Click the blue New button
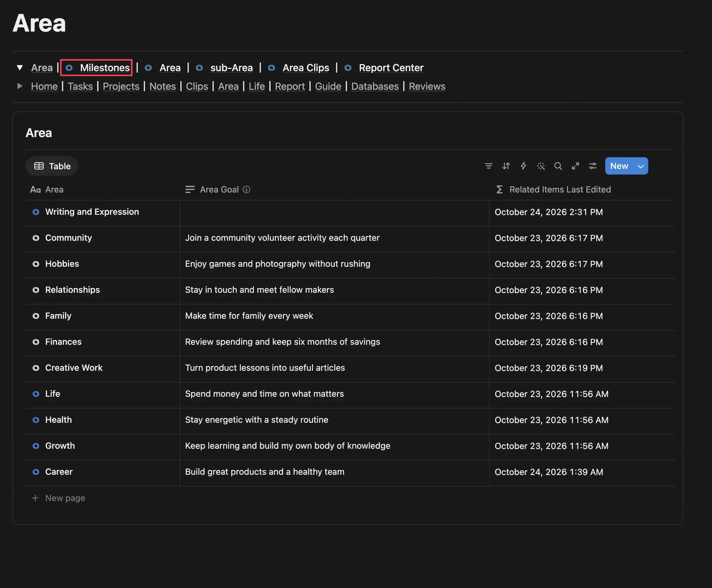Viewport: 712px width, 588px height. pyautogui.click(x=619, y=166)
